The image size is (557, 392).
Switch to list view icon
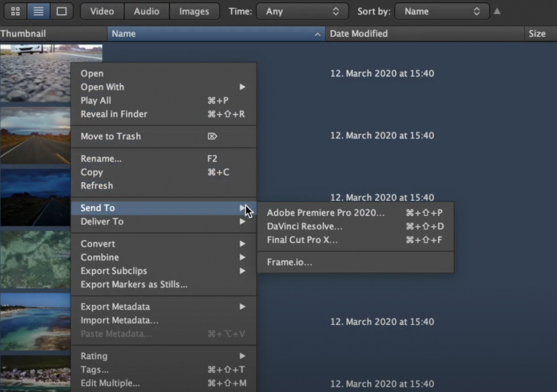(38, 11)
